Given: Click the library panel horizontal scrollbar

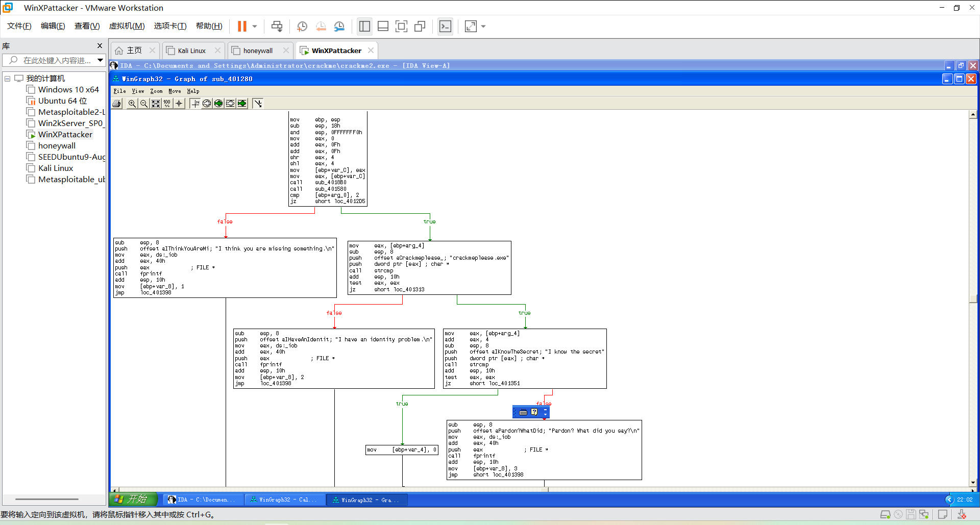Looking at the screenshot, I should (47, 499).
